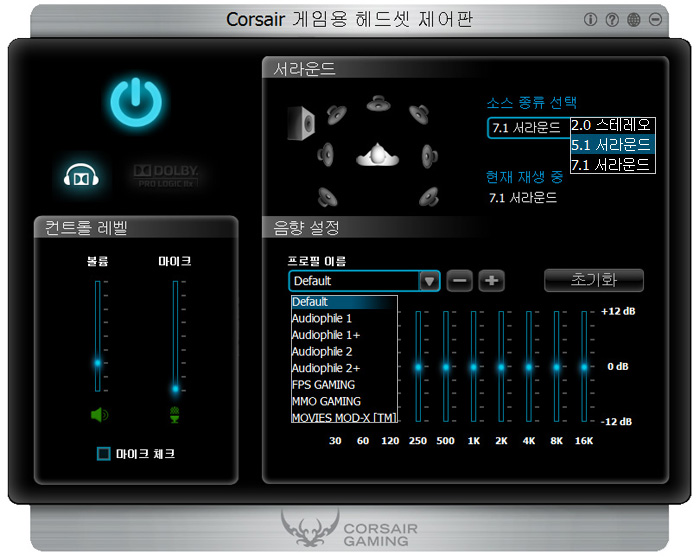The image size is (700, 560).
Task: Mute volume via green speaker icon
Action: [x=99, y=415]
